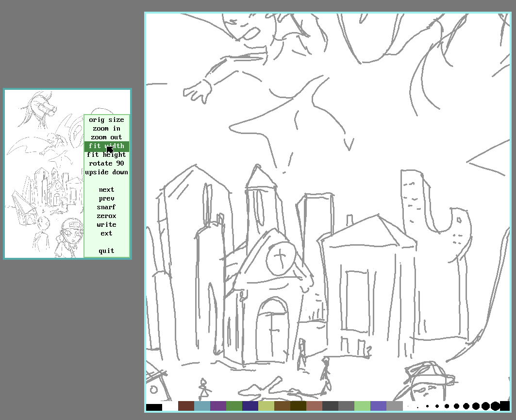
Task: Pick the white color swatch
Action: click(x=170, y=406)
